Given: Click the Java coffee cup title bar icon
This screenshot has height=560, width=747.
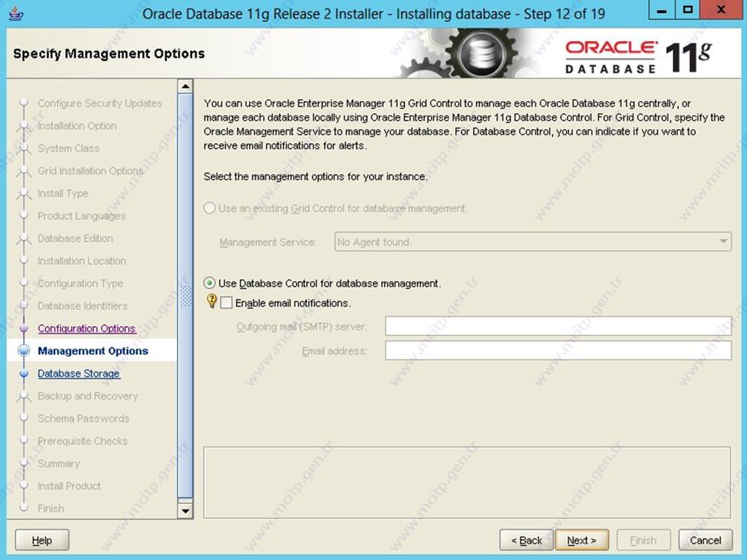Looking at the screenshot, I should pos(16,13).
